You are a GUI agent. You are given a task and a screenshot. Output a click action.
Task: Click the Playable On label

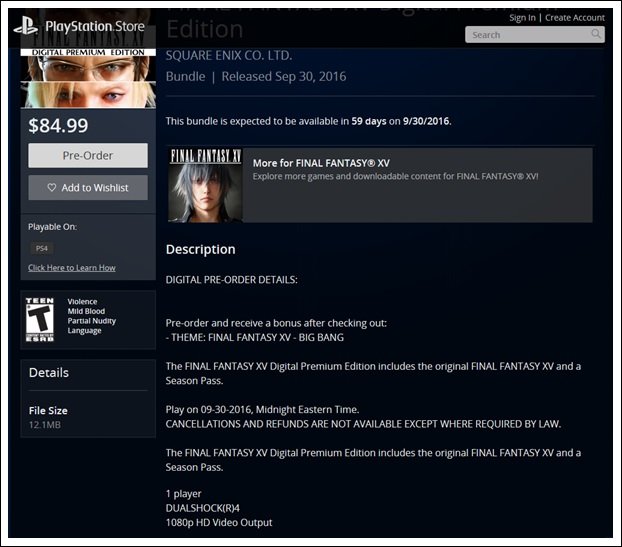[x=52, y=227]
